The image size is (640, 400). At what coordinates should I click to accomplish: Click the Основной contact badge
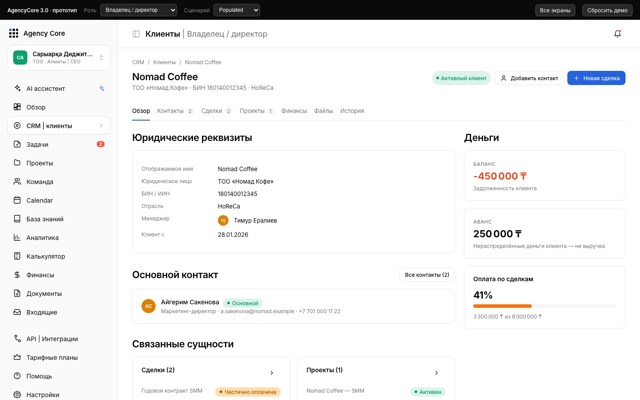coord(243,303)
